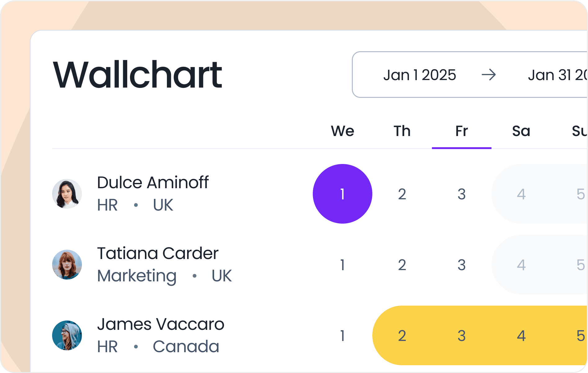This screenshot has width=588, height=373.
Task: Select the Jan 31 end date field
Action: pyautogui.click(x=558, y=75)
